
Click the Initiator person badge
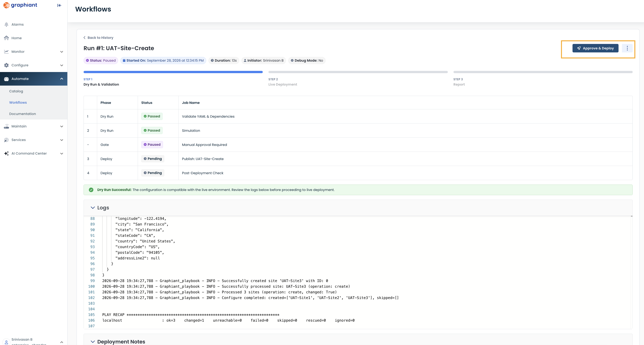(x=264, y=61)
